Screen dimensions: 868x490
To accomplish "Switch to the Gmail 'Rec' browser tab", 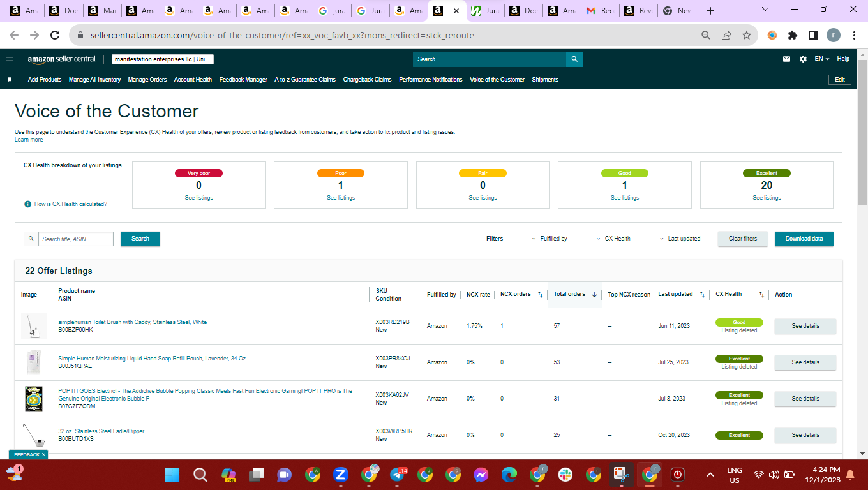I will coord(600,11).
